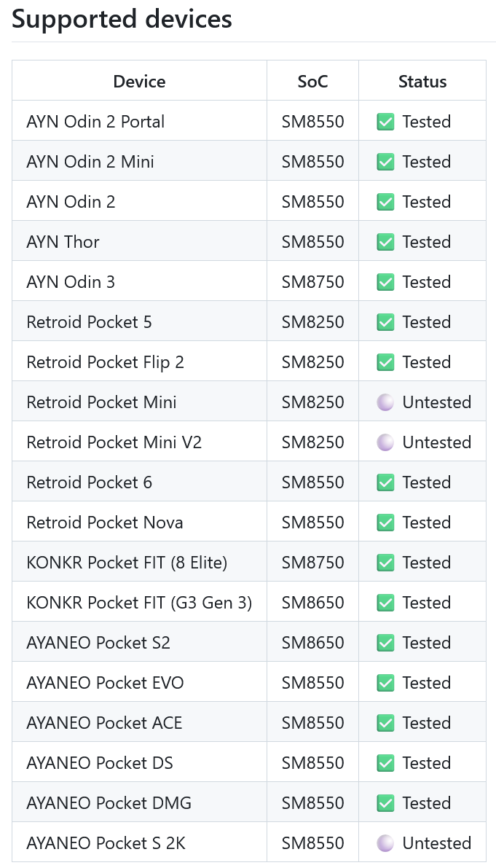Screen dimensions: 496x868
Task: Click SM8750 in the AYN Odin 3 row
Action: point(312,282)
